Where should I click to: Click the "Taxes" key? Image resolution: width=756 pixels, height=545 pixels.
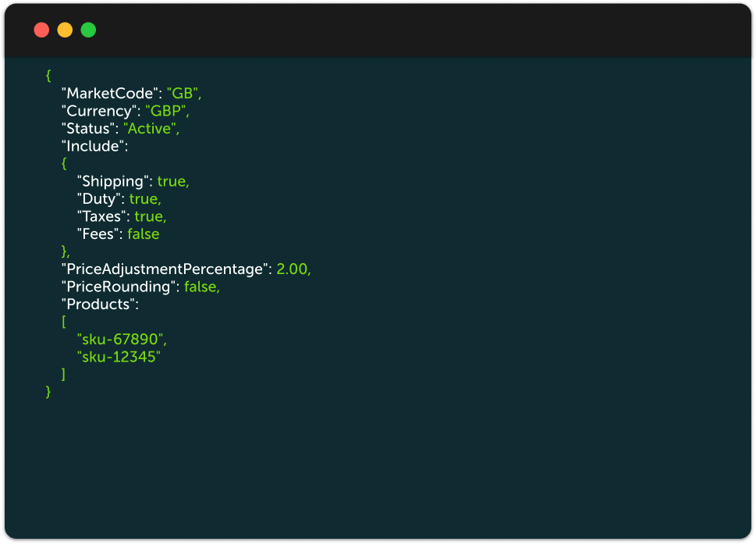[102, 216]
